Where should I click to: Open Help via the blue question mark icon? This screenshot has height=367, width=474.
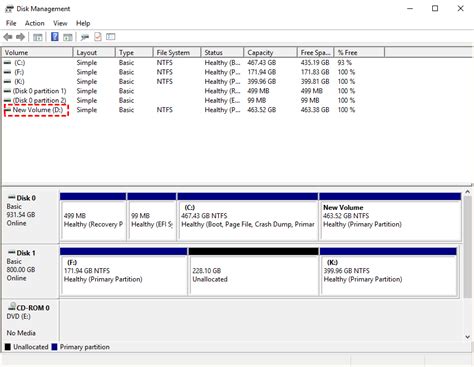tap(55, 37)
